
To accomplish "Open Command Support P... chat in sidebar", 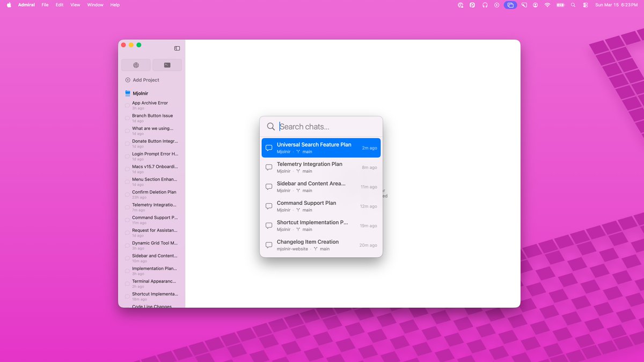I will coord(152,220).
